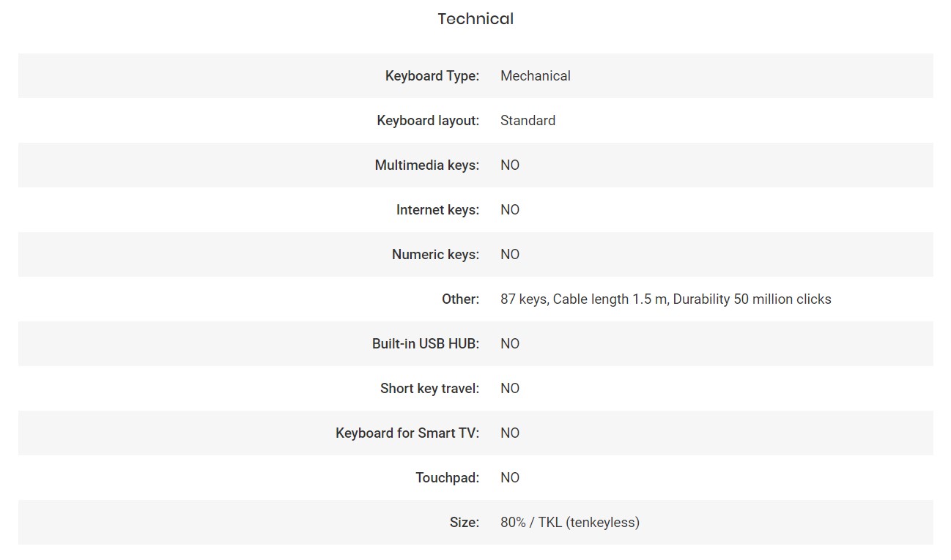
Task: Click NO value beside Keyboard for Smart TV
Action: [x=510, y=433]
